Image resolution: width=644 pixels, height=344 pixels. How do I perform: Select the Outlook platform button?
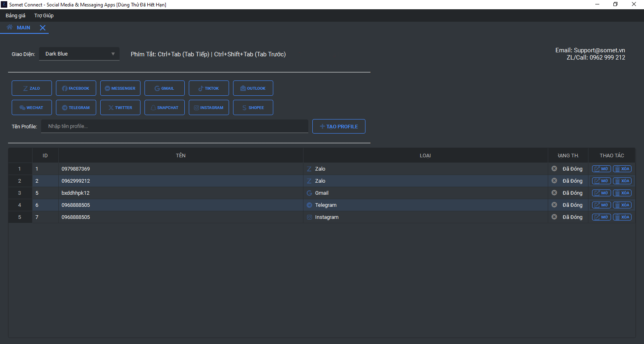pyautogui.click(x=253, y=88)
